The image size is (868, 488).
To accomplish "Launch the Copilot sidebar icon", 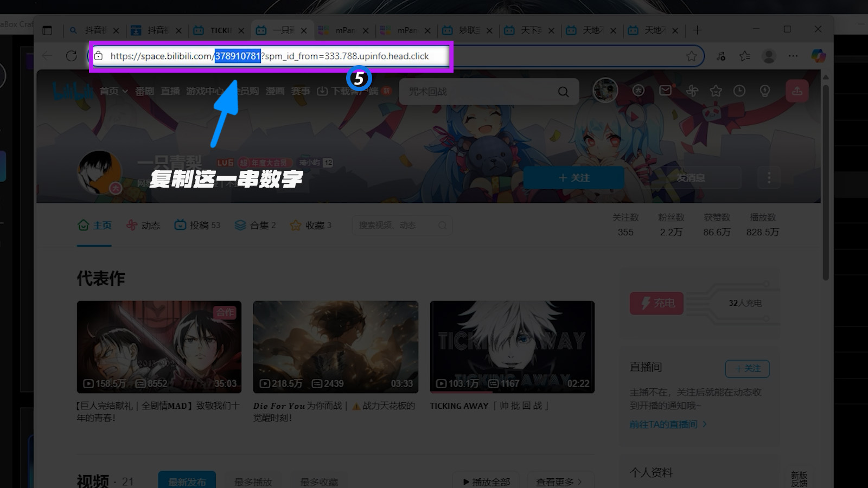I will [x=818, y=56].
